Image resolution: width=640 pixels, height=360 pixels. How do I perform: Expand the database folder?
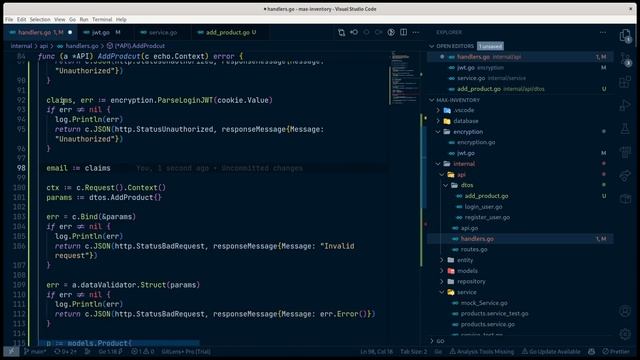coord(438,121)
